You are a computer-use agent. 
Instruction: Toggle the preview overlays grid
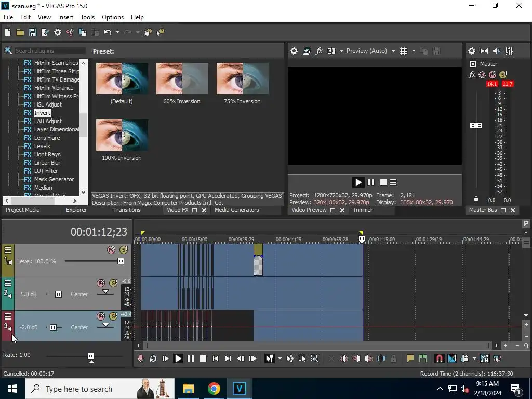coord(403,51)
